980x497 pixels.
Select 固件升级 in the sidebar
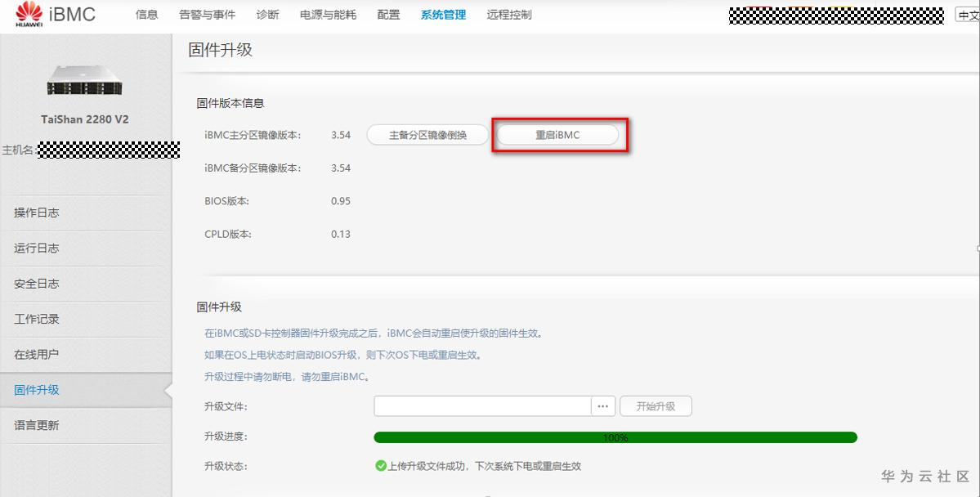(87, 390)
